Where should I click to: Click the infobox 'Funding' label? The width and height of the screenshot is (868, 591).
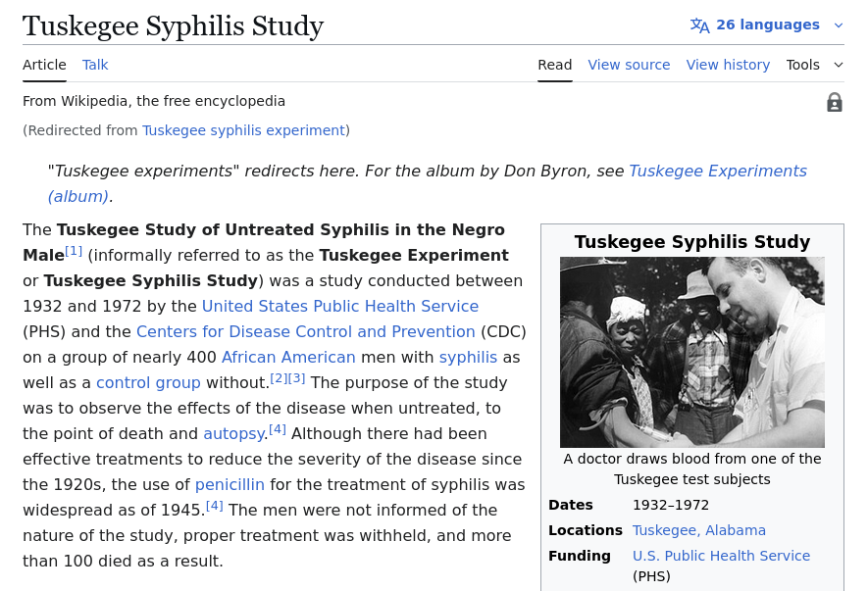580,556
